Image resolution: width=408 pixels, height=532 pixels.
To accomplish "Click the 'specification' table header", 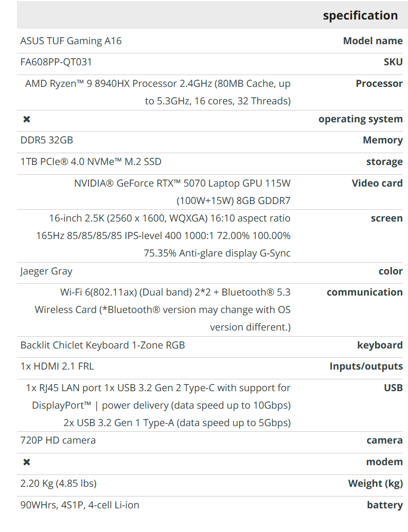I will click(x=360, y=15).
